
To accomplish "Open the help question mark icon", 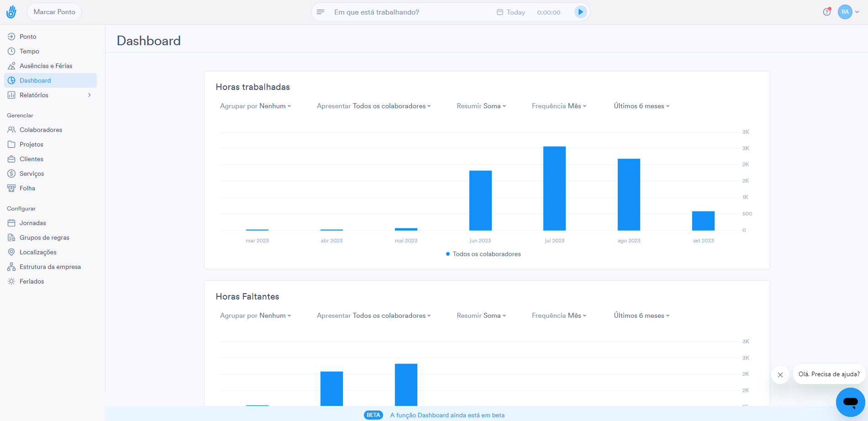I will tap(826, 12).
